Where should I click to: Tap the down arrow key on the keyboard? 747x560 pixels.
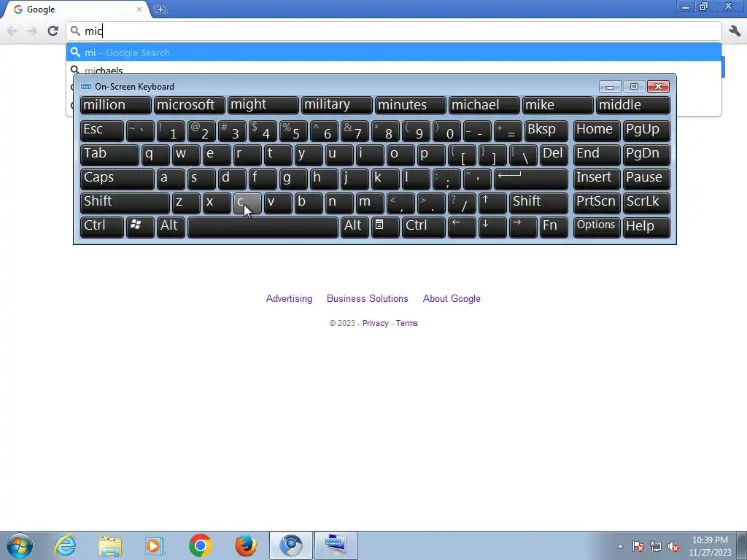[492, 227]
